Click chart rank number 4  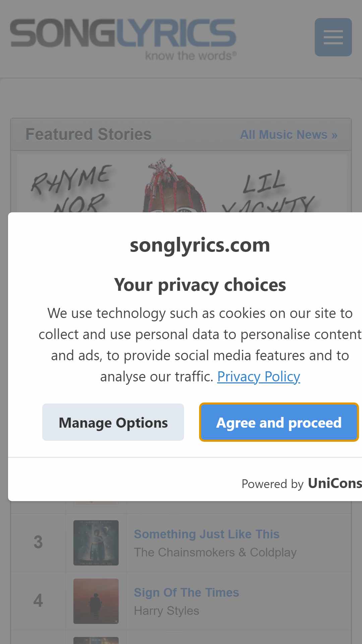[38, 601]
